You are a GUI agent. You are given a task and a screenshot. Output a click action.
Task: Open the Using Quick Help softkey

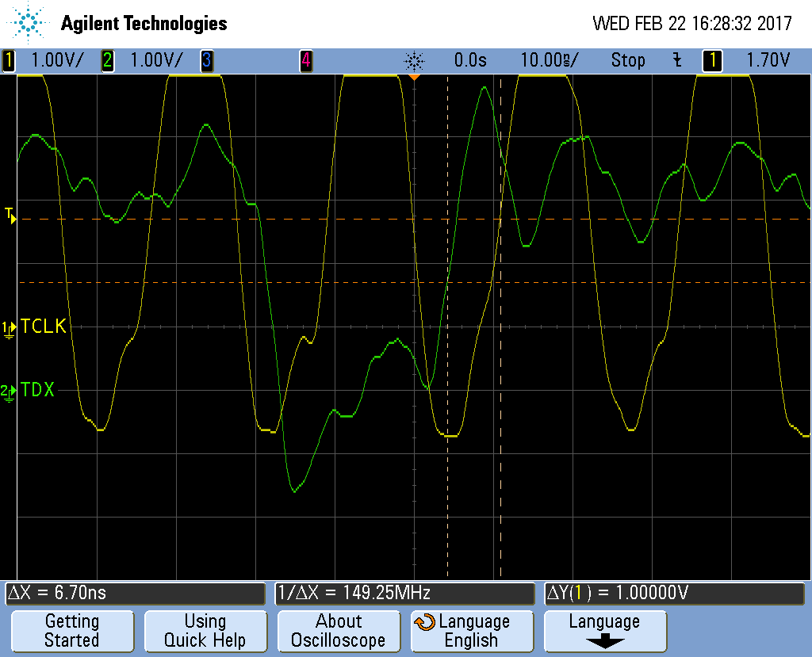(205, 632)
